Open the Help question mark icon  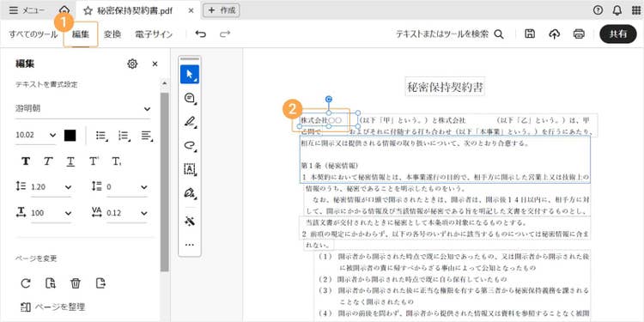tap(598, 10)
